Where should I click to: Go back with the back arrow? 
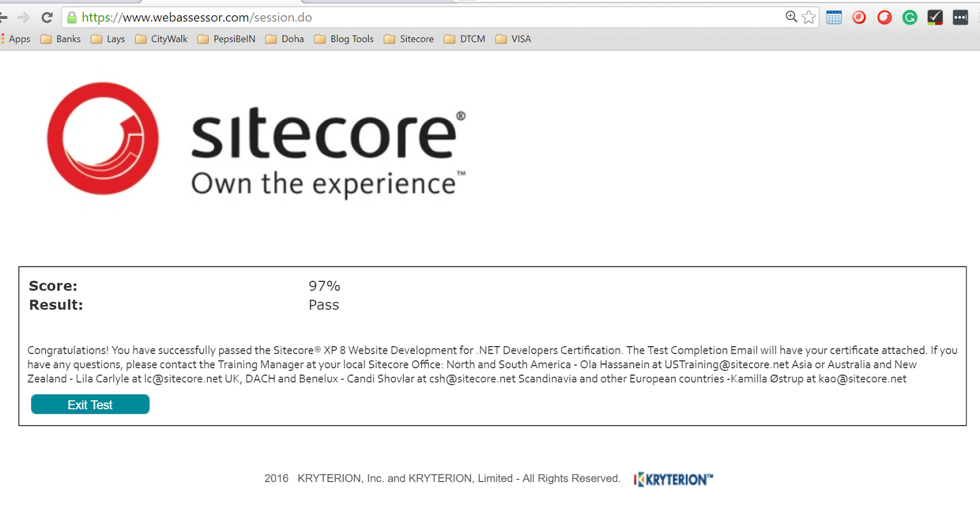3,18
